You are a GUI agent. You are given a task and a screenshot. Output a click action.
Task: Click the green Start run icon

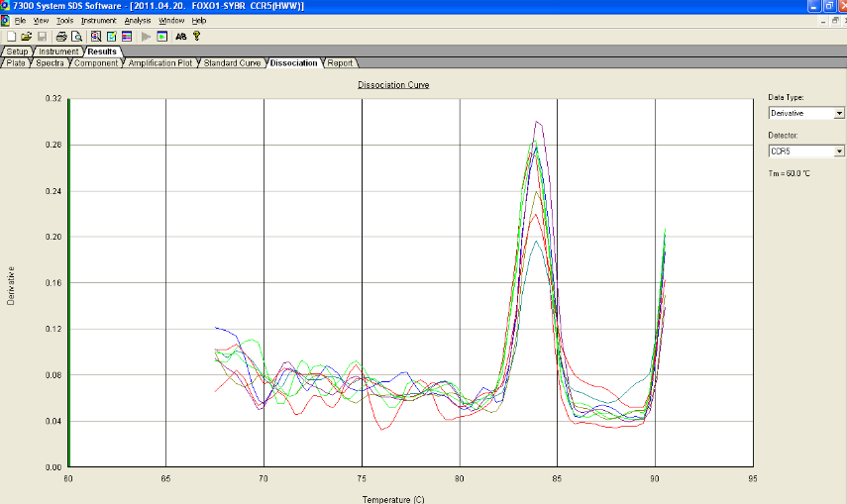161,36
